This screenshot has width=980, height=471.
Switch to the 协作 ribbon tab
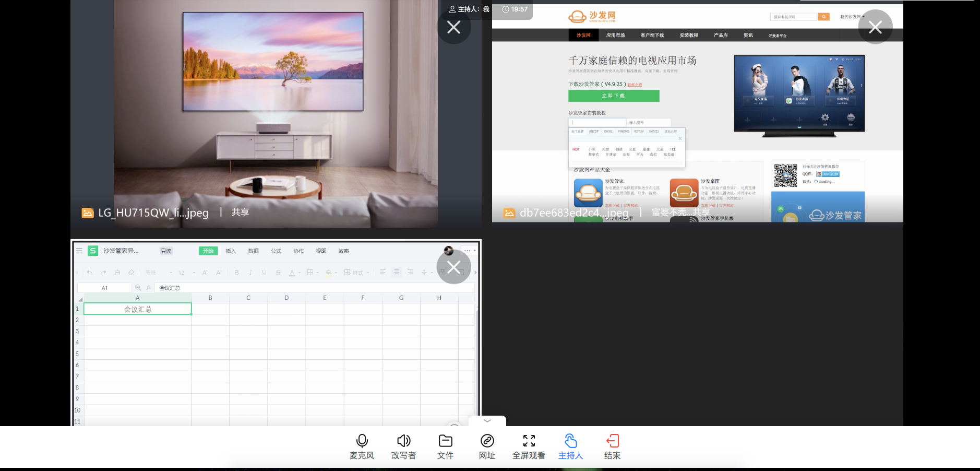pos(298,251)
